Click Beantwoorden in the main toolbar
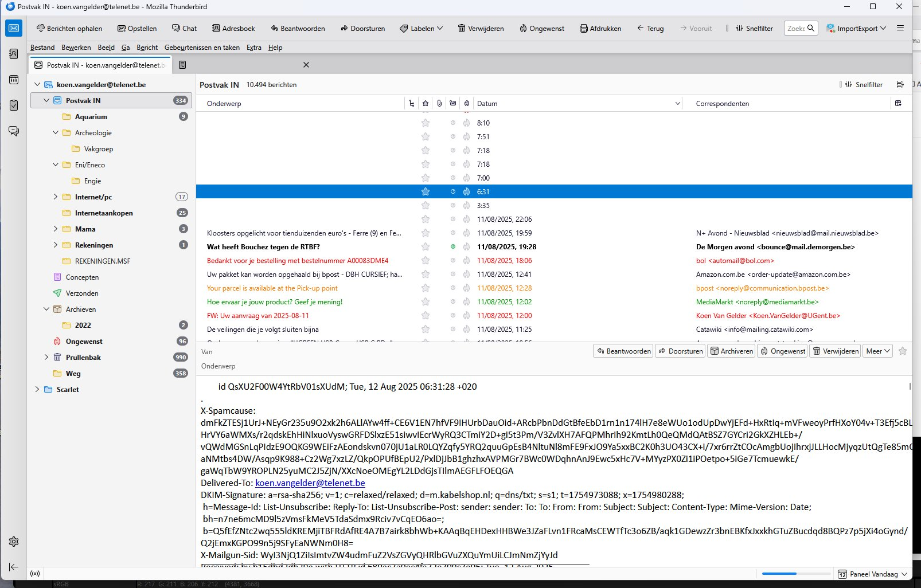Screen dimensions: 921x588 (x=298, y=29)
